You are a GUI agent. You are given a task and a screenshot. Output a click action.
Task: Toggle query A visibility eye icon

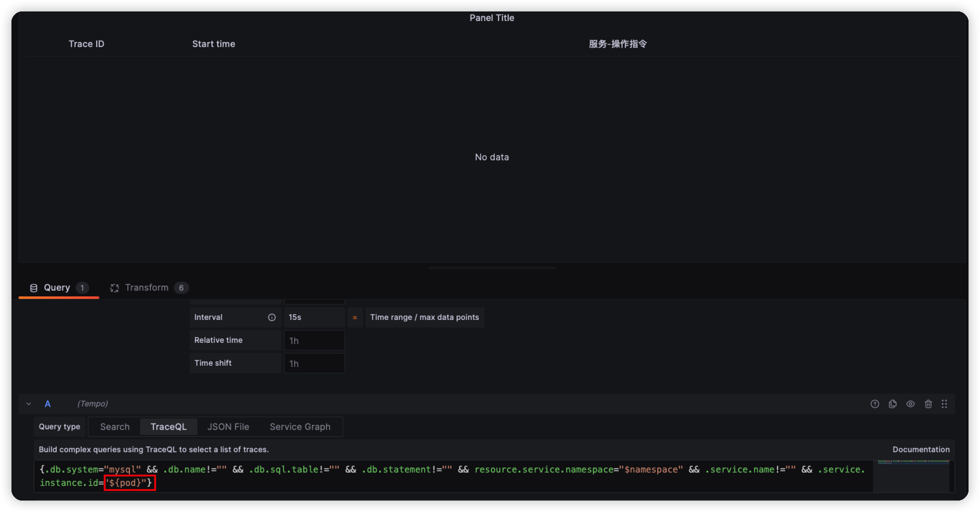[910, 404]
